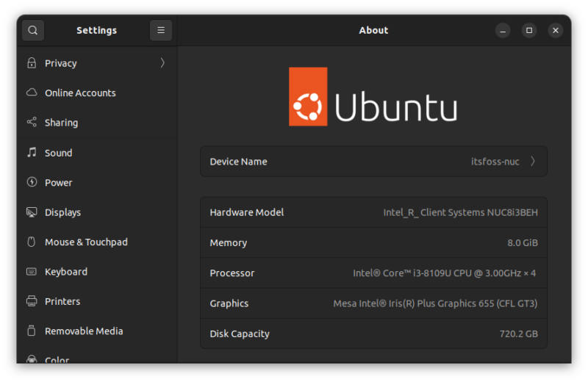Image resolution: width=588 pixels, height=382 pixels.
Task: Open the hamburger menu in Settings header
Action: [x=161, y=30]
